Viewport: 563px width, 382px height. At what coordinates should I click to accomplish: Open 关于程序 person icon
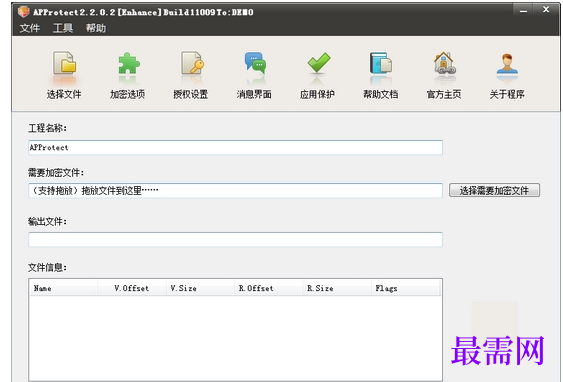[x=507, y=64]
